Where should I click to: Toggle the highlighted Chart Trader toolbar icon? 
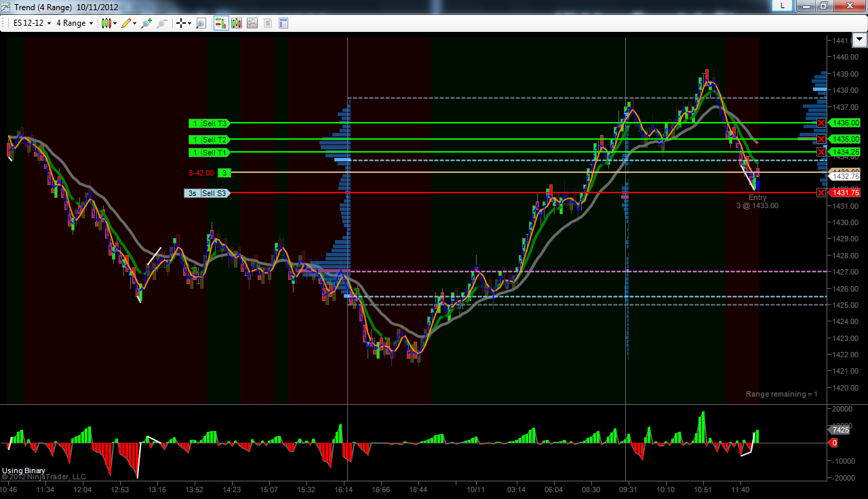click(x=221, y=23)
